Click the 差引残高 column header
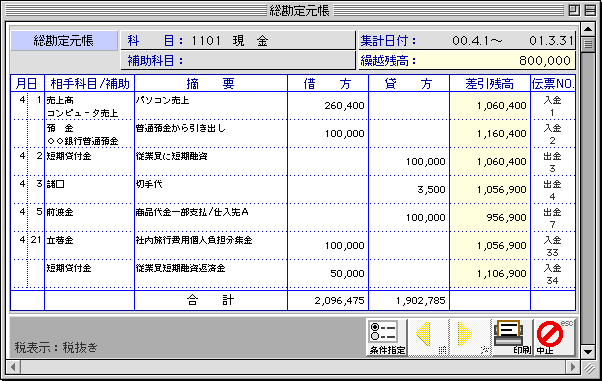 490,83
